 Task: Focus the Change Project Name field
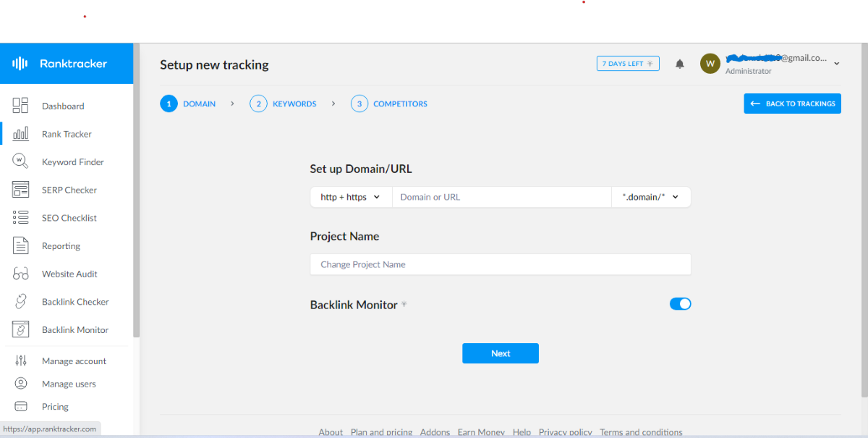[501, 264]
